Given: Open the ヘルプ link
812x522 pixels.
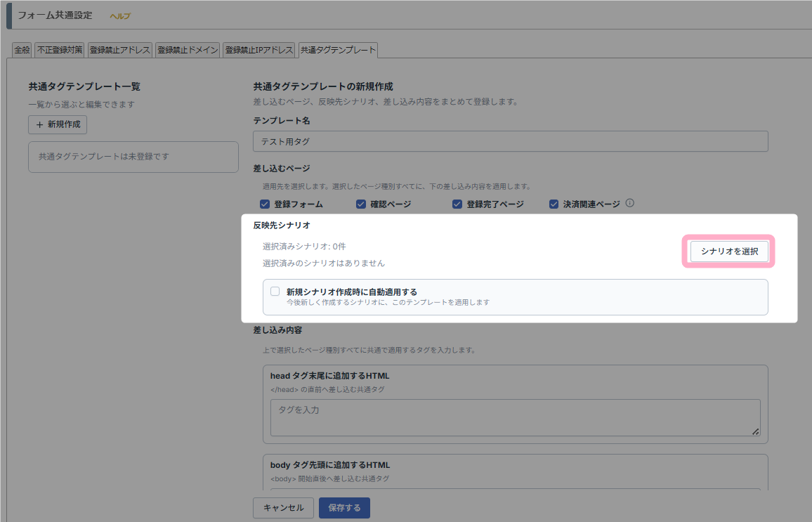Looking at the screenshot, I should click(120, 16).
